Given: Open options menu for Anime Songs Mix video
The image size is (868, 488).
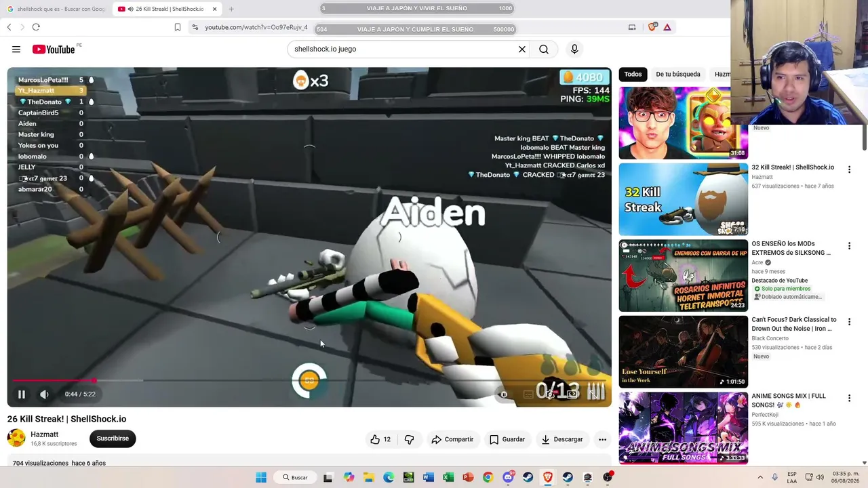Looking at the screenshot, I should 849,399.
